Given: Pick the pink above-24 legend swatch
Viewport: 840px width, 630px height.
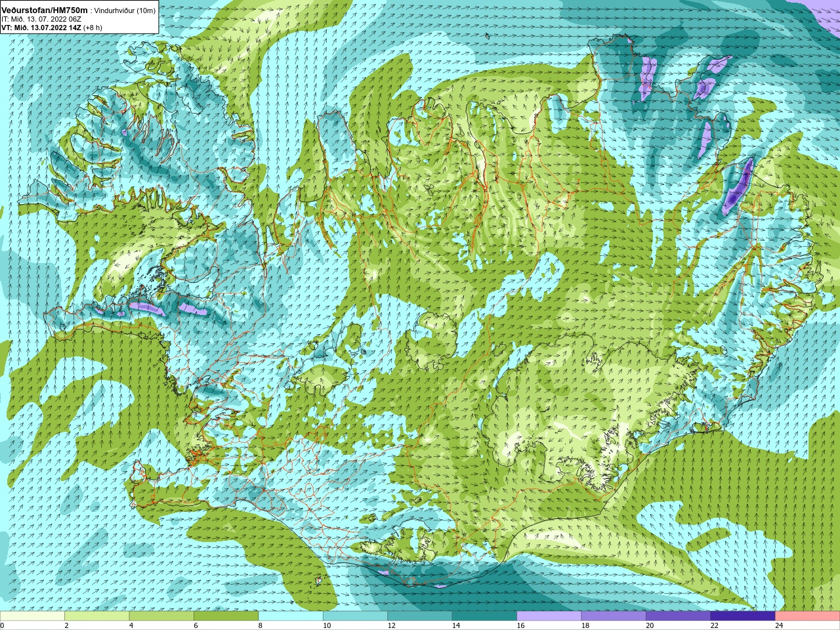Looking at the screenshot, I should coord(807,616).
